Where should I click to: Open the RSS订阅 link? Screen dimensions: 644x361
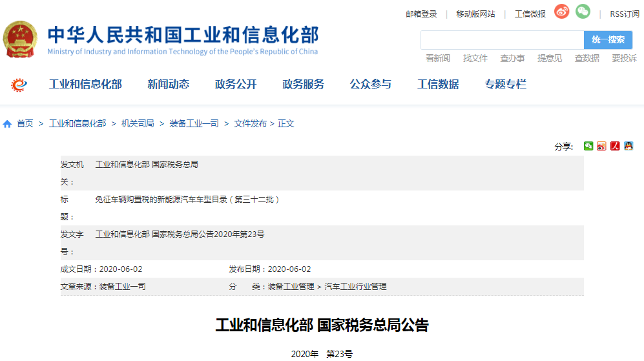click(x=624, y=14)
